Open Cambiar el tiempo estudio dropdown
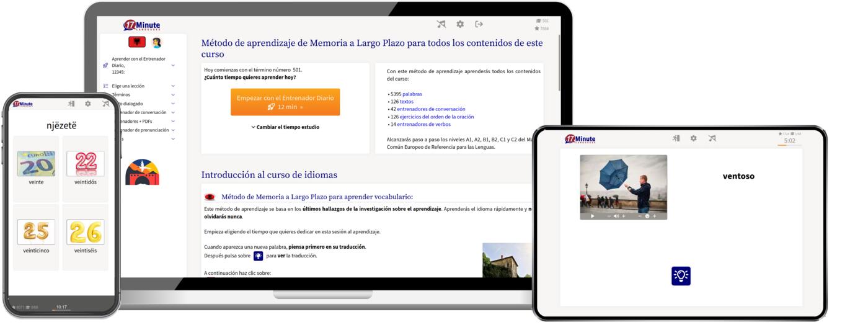Screen dimensions: 868x330 [x=285, y=127]
